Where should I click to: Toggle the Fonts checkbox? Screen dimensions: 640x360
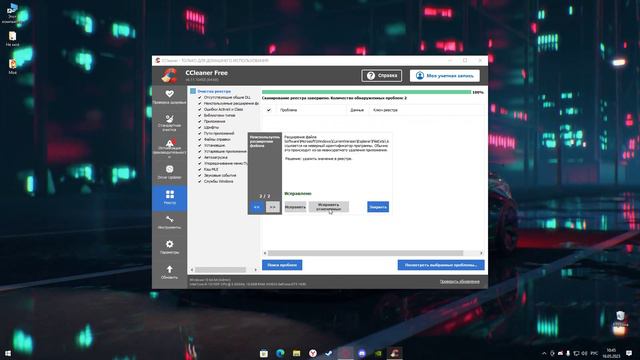(200, 127)
